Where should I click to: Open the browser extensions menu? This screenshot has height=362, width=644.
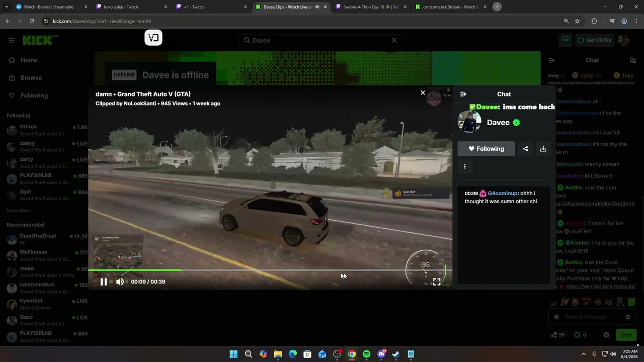[x=594, y=21]
